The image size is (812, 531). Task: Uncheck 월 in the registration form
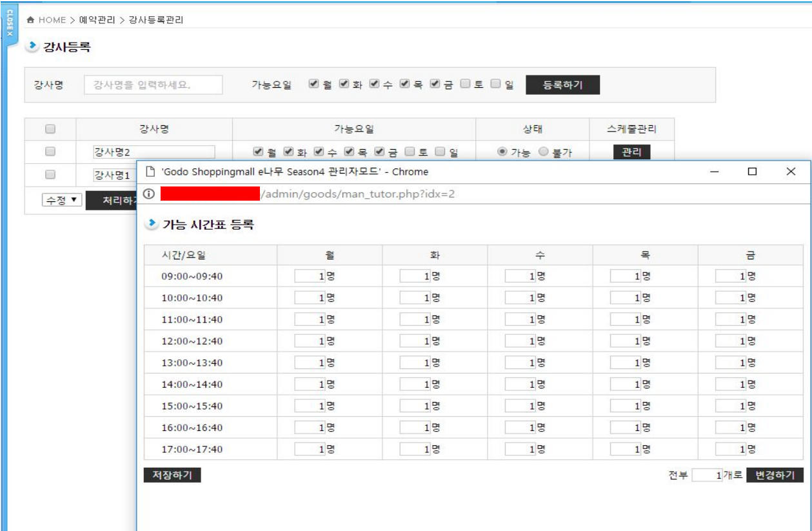point(313,85)
